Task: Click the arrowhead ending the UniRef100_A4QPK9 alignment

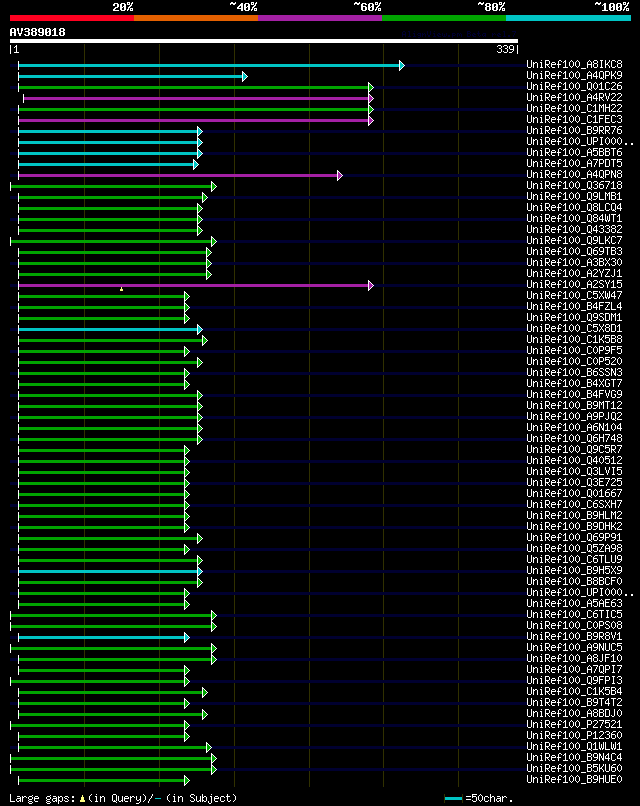Action: (x=245, y=77)
